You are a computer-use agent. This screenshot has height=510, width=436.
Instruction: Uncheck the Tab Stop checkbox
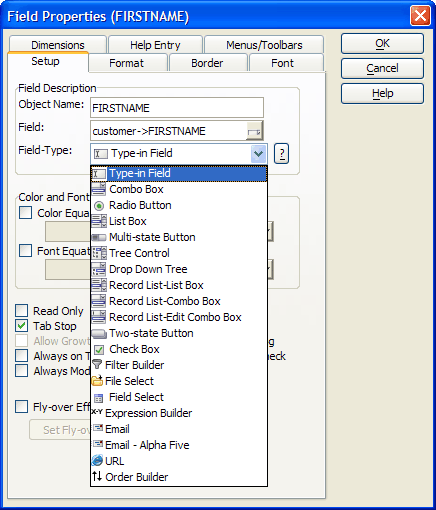tap(22, 326)
